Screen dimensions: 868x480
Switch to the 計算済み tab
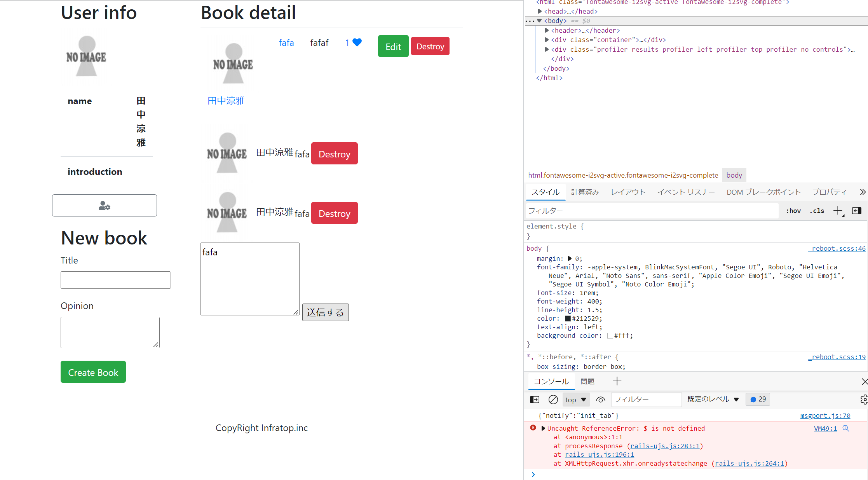point(585,192)
